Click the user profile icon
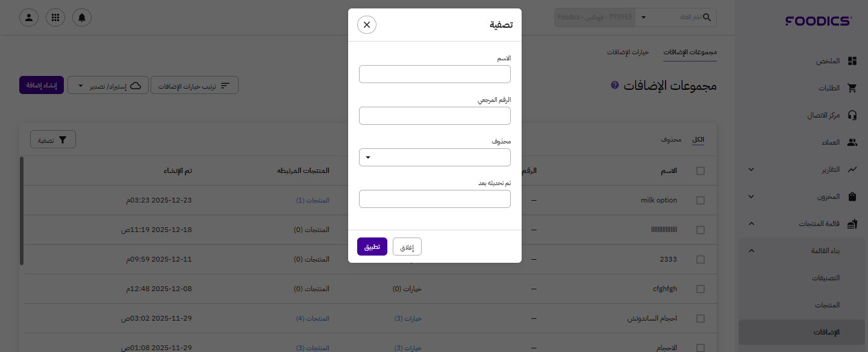The width and height of the screenshot is (868, 352). coord(29,17)
